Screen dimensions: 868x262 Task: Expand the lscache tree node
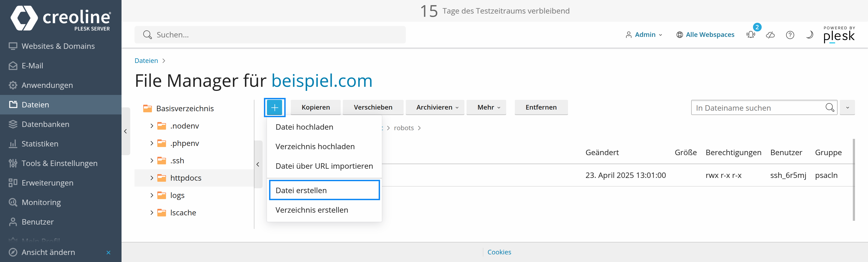(152, 212)
